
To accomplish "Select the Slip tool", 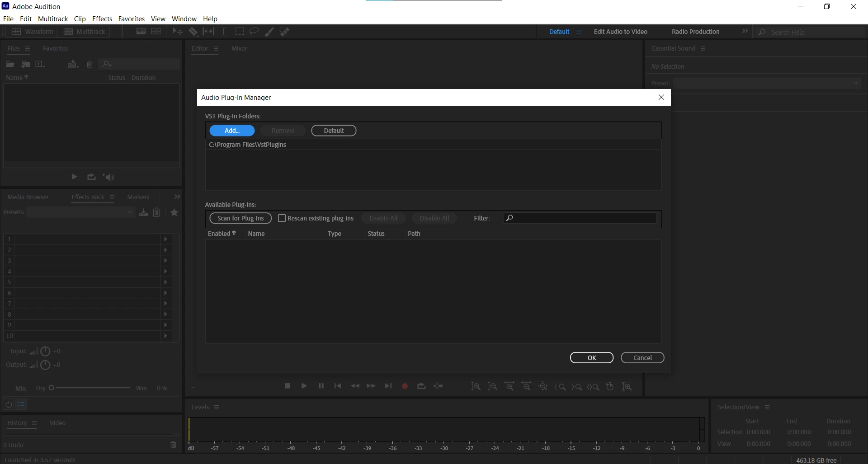I will (x=208, y=32).
